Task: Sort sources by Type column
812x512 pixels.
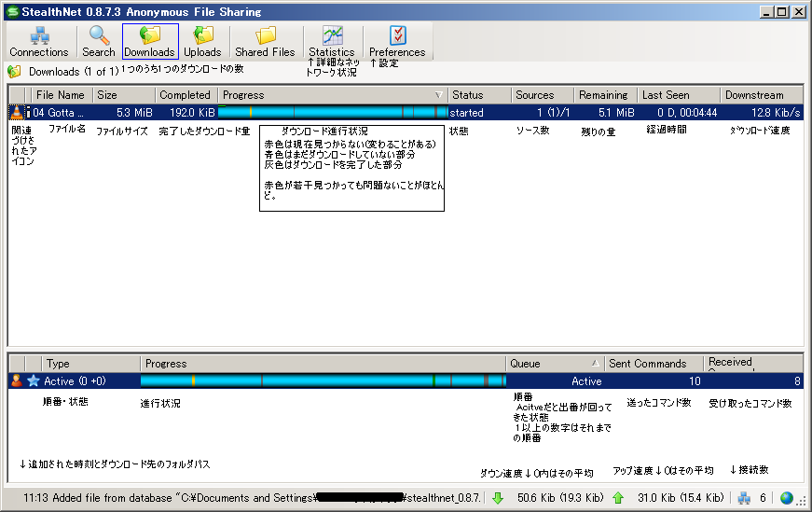Action: click(x=90, y=364)
